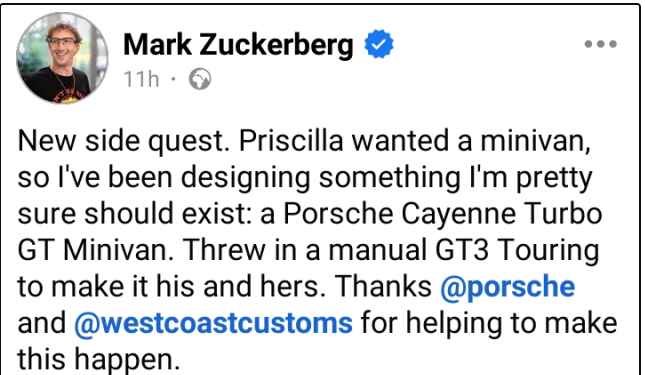Visit the tagged Porsche page
This screenshot has width=645, height=375.
[507, 287]
